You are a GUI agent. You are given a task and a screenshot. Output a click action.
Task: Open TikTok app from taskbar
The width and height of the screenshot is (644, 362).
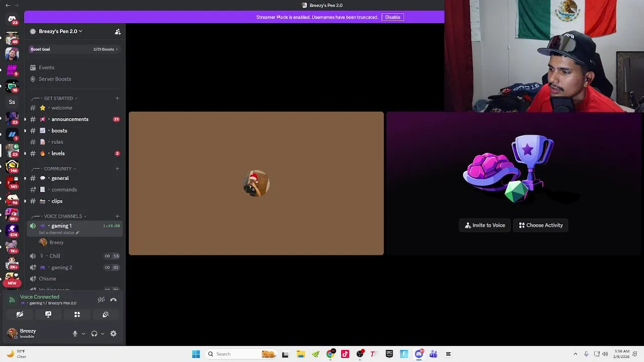click(345, 354)
